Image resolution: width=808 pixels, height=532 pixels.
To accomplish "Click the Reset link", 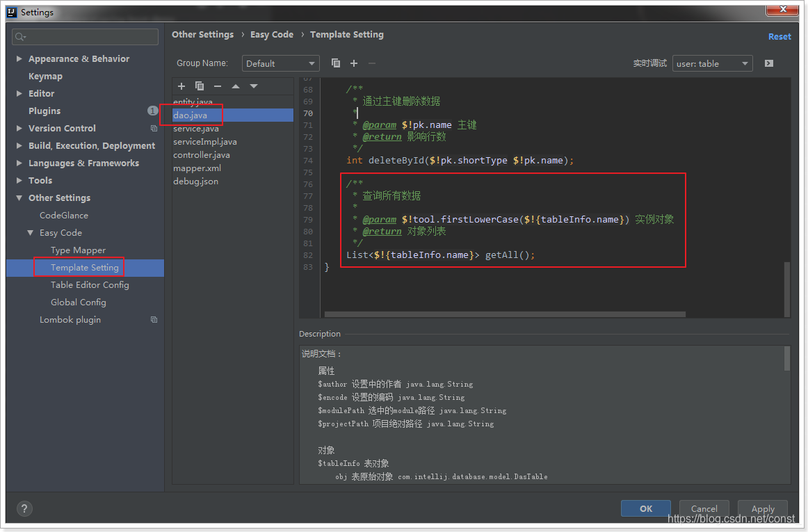I will pos(779,37).
